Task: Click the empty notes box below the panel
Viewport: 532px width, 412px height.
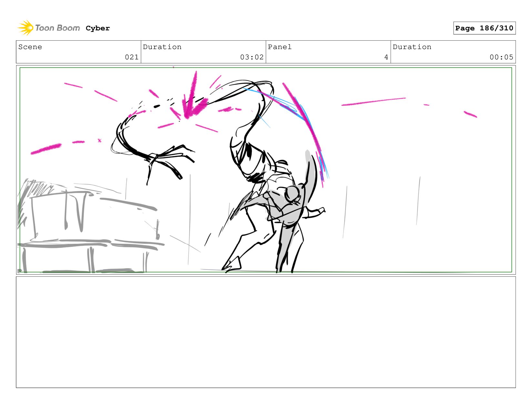Action: pyautogui.click(x=266, y=332)
